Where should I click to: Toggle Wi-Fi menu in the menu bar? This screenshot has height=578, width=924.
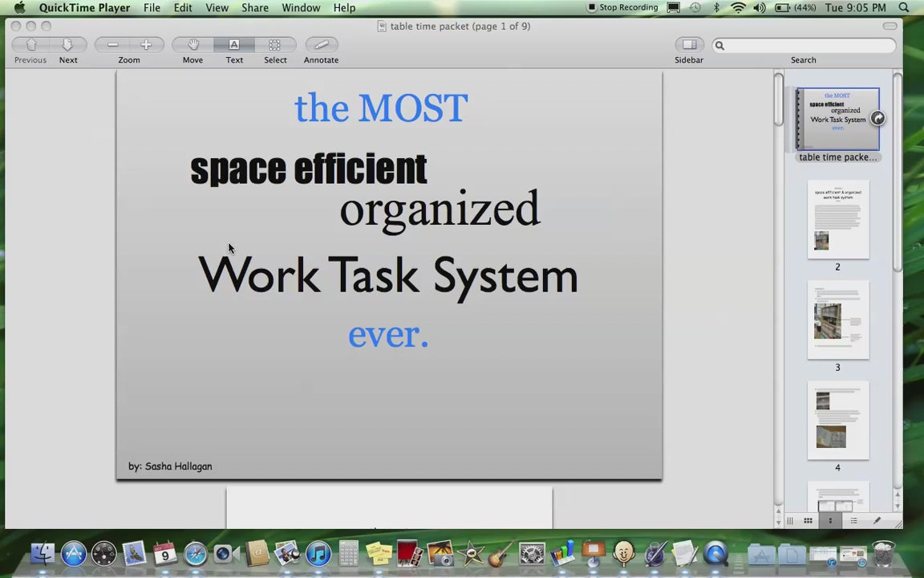coord(737,7)
